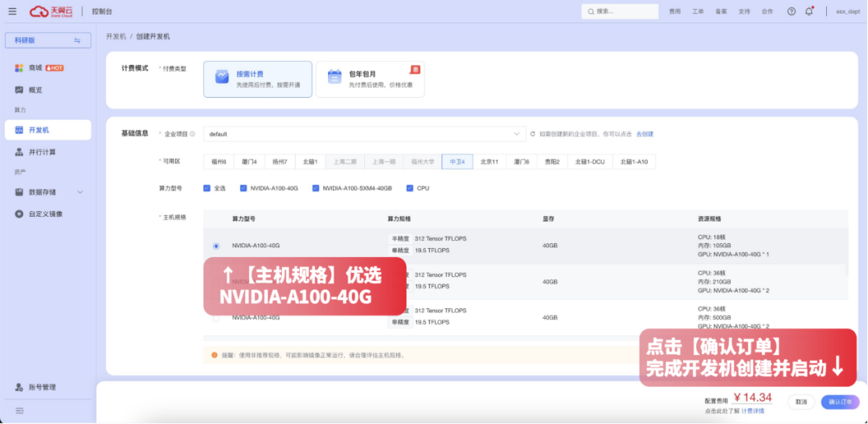Open the 合作 menu in top bar
This screenshot has width=868, height=424.
pyautogui.click(x=768, y=11)
